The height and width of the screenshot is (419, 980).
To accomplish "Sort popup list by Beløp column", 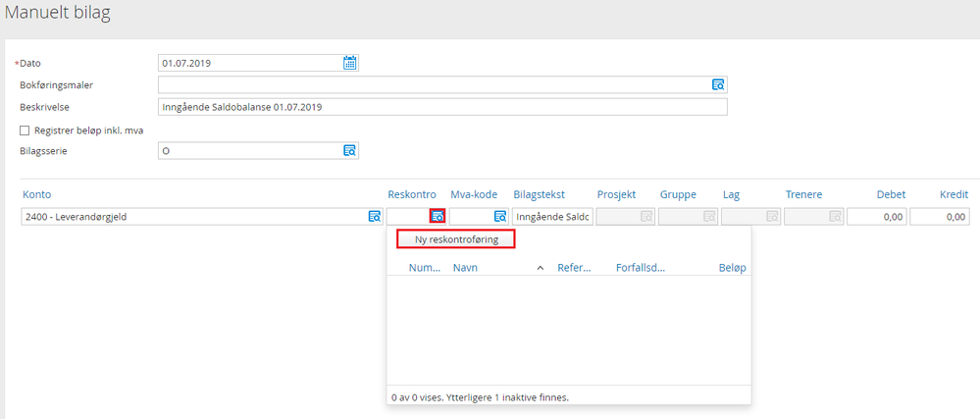I will (733, 268).
